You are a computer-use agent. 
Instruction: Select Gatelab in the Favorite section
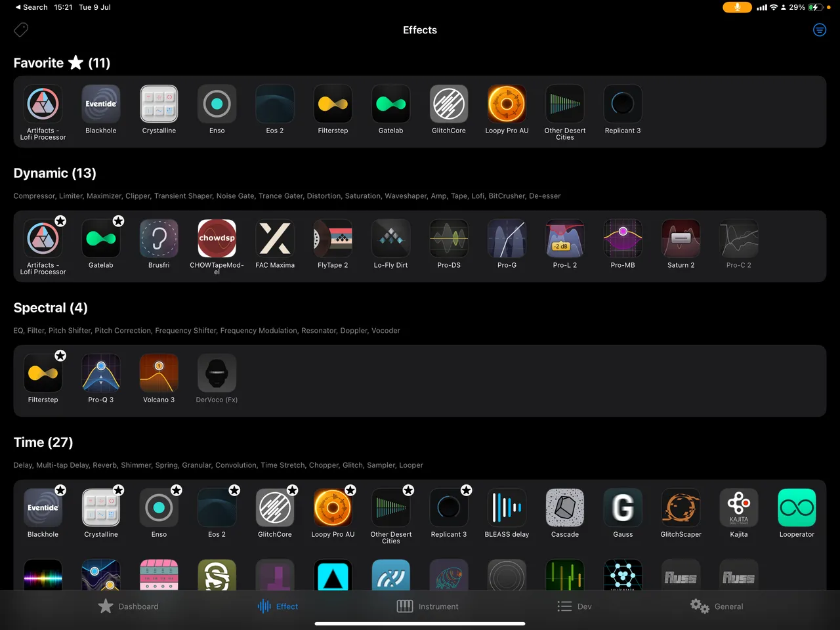[x=391, y=104]
